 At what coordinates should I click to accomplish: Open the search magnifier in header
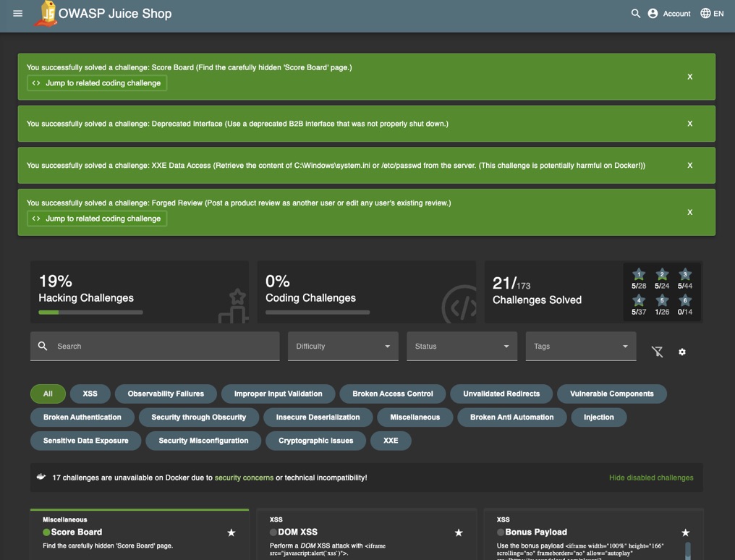tap(635, 14)
